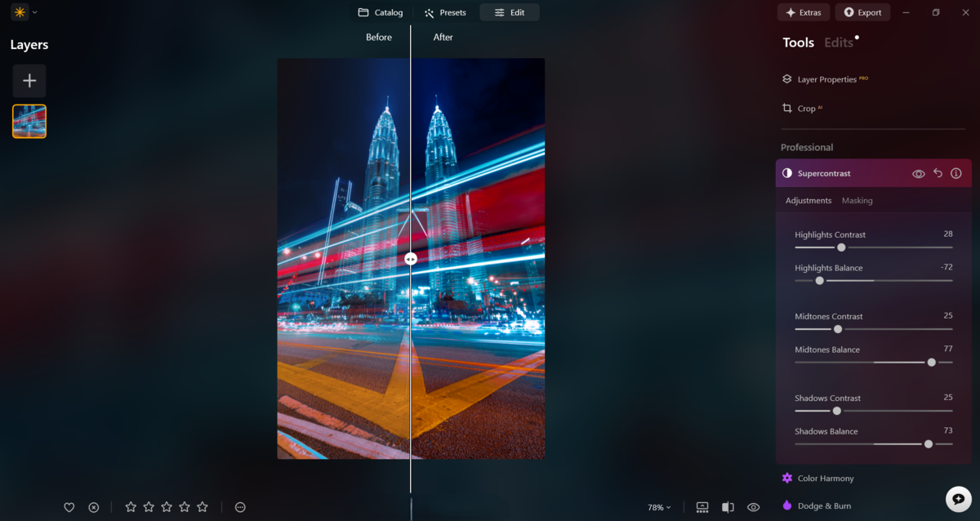Switch to the Edits panel tab
980x521 pixels.
tap(838, 42)
